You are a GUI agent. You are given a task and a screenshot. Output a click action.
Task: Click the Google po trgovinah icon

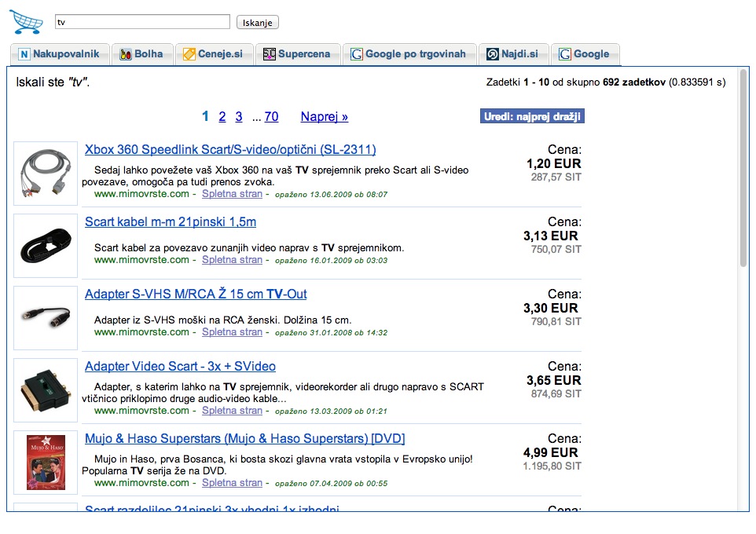(x=357, y=54)
